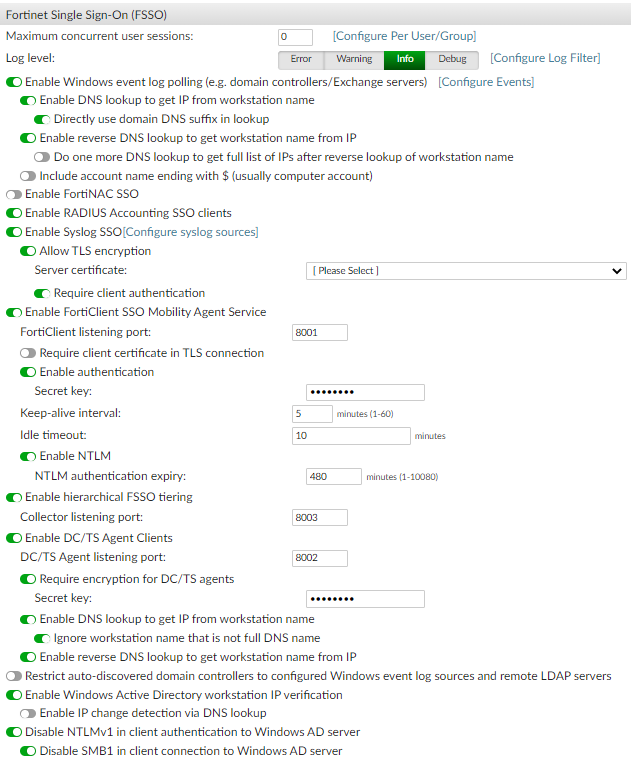
Task: Open the Configure Log Filter link
Action: tap(545, 59)
